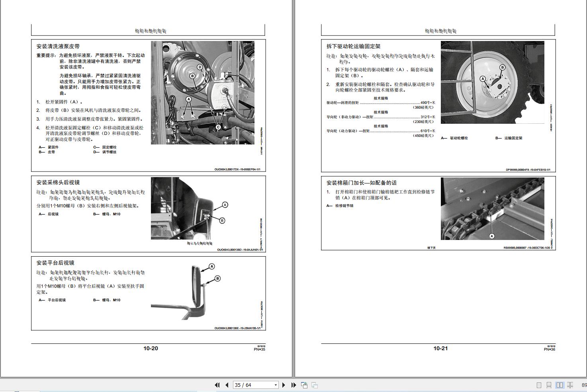
Task: Click the picker head mirror photo
Action: pos(183,209)
